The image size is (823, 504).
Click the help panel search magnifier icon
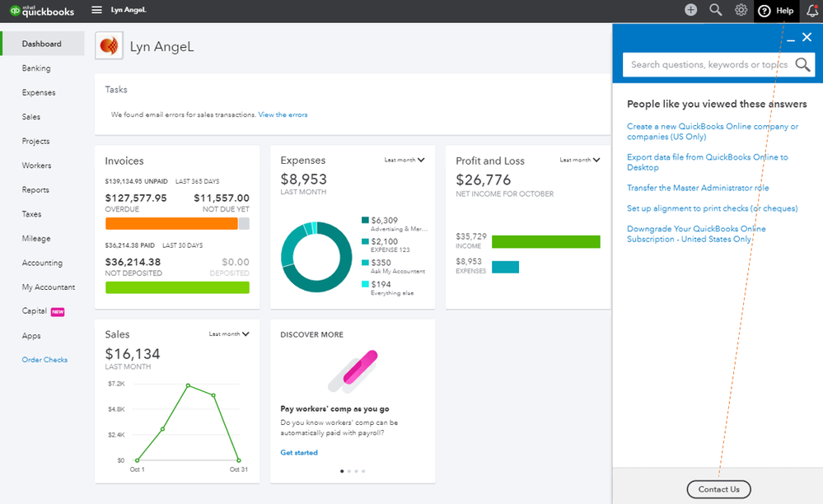point(802,64)
